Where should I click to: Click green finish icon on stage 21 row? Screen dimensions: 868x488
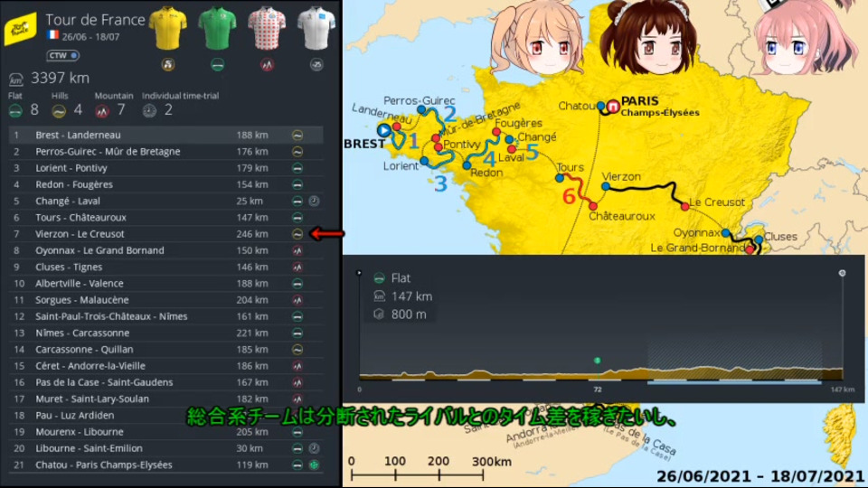(x=314, y=465)
